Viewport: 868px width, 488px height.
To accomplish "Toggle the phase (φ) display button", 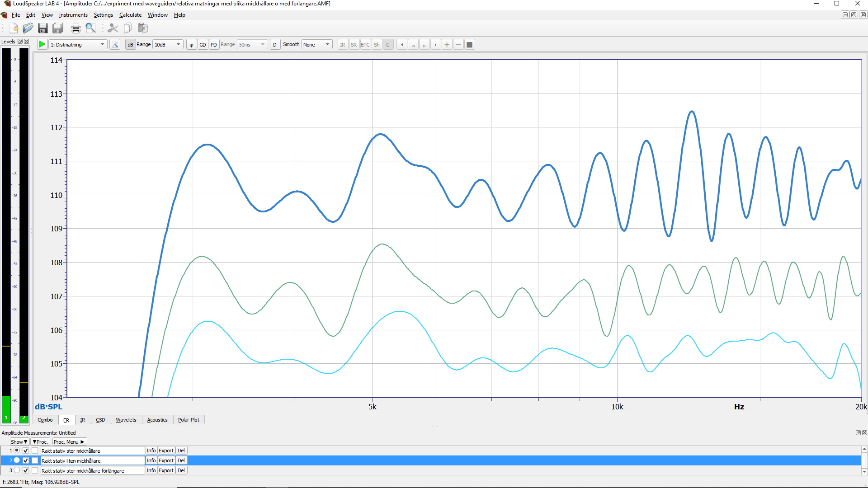I will [191, 44].
